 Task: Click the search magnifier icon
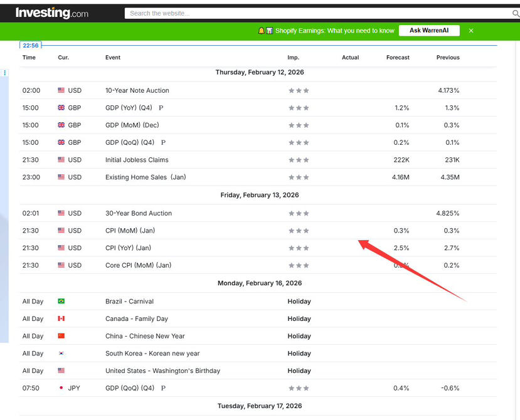516,13
